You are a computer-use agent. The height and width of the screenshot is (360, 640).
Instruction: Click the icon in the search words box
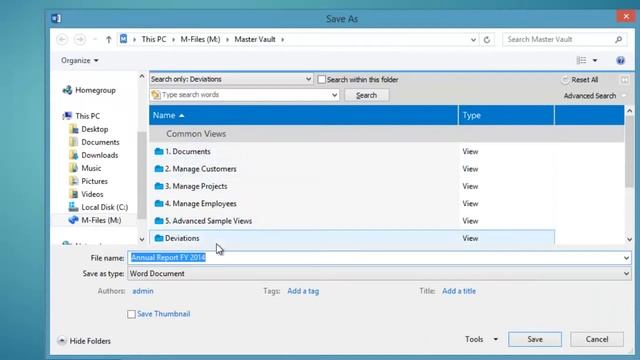point(156,95)
